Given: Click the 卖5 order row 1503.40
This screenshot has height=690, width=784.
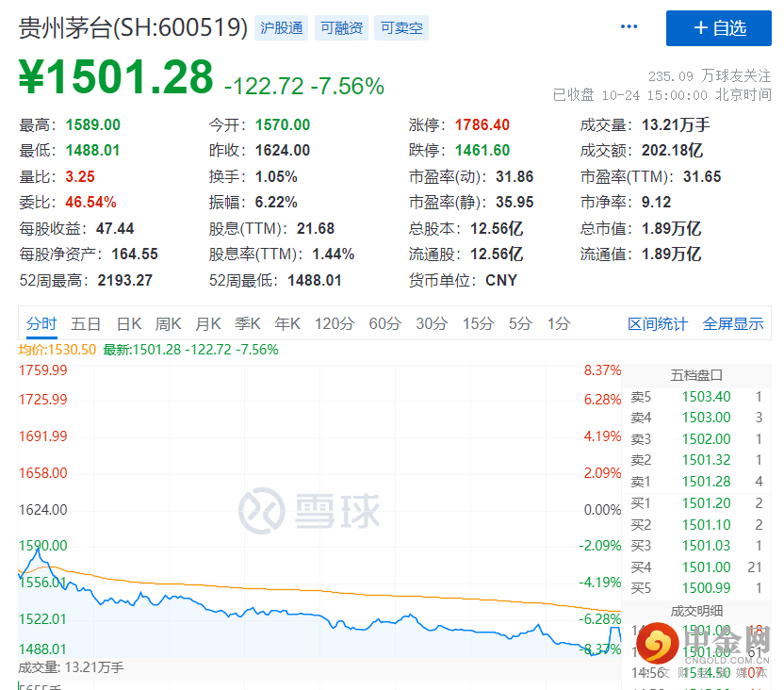Looking at the screenshot, I should [696, 397].
